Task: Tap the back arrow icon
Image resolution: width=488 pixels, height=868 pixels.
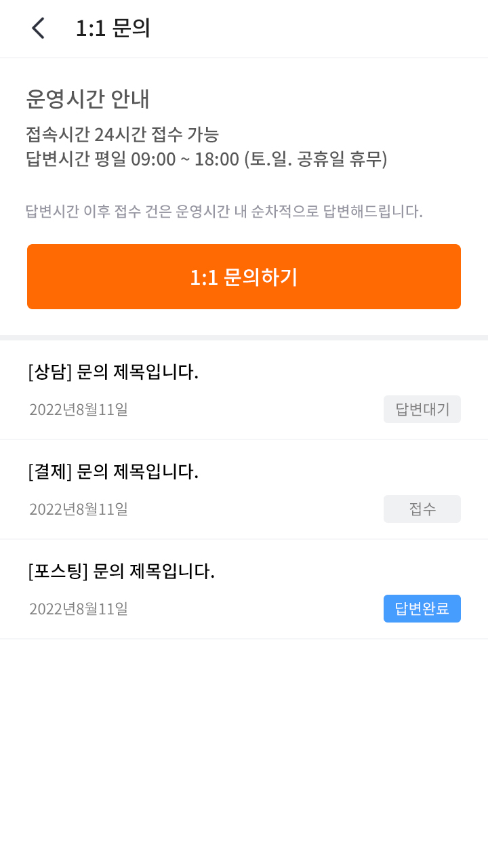Action: point(38,28)
